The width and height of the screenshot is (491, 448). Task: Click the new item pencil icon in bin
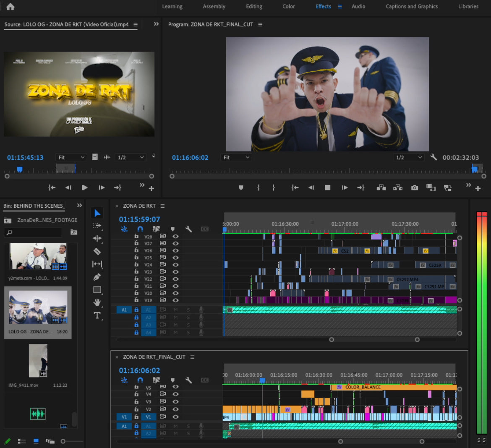click(8, 441)
